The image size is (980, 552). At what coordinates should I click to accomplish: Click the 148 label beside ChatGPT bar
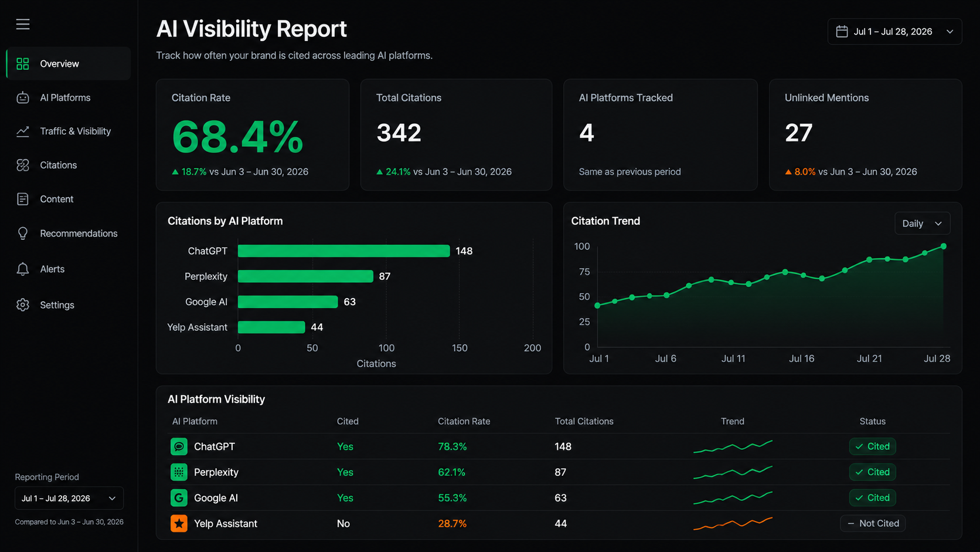(x=464, y=251)
